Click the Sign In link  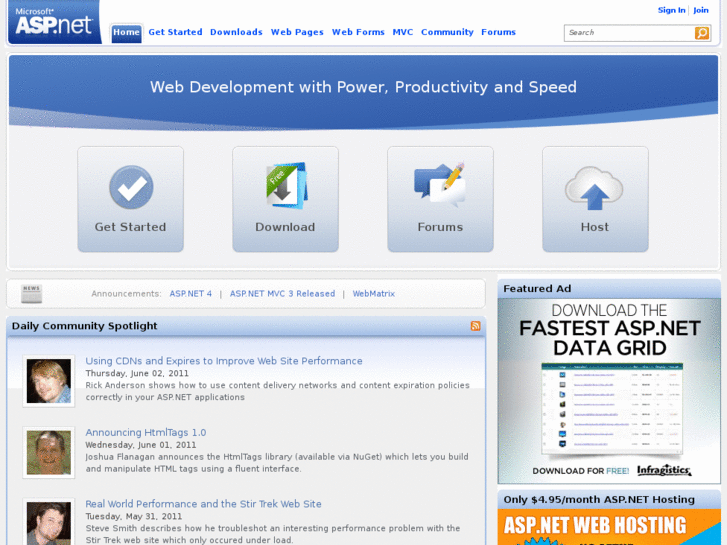pos(671,10)
